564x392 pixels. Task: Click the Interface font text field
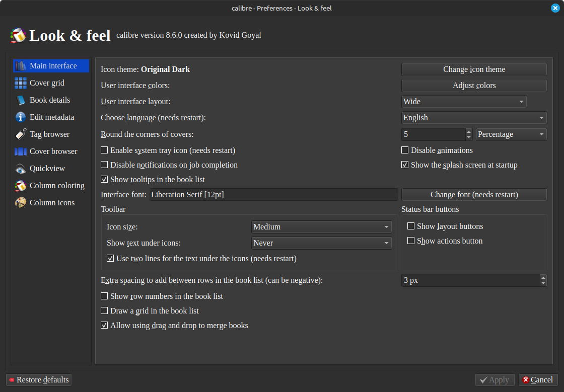[x=273, y=195]
